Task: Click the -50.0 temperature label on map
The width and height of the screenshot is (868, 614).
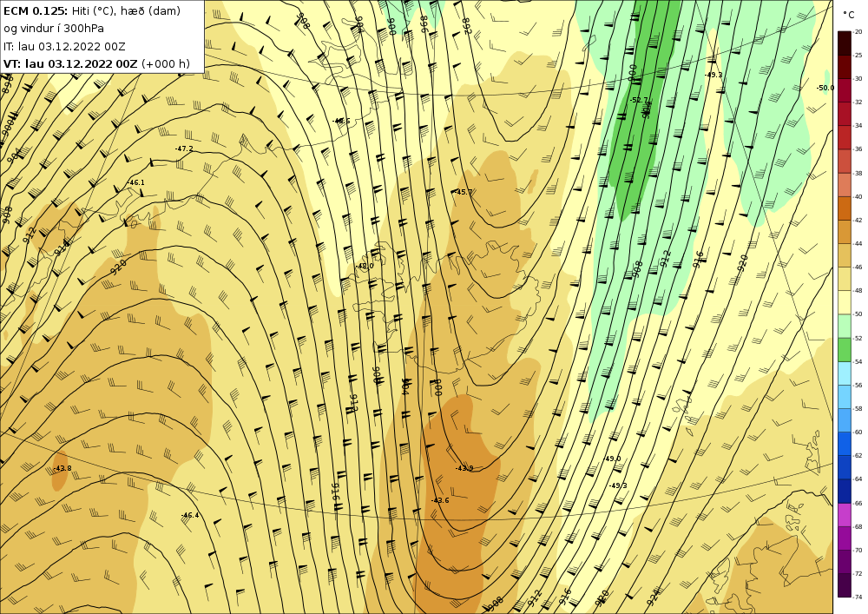Action: tap(825, 88)
